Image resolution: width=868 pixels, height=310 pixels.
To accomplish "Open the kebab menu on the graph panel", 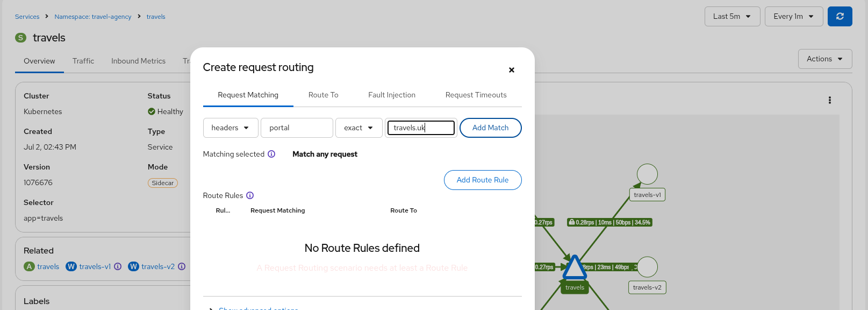I will click(830, 100).
